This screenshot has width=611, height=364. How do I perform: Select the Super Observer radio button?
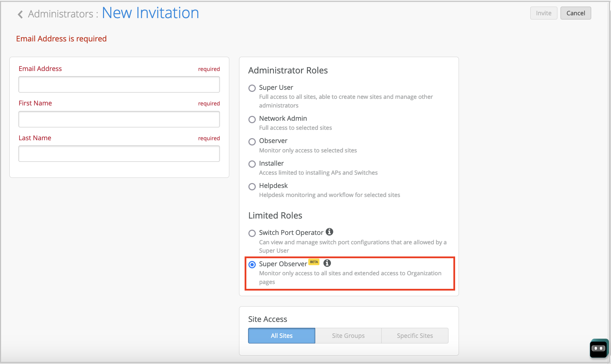[252, 264]
